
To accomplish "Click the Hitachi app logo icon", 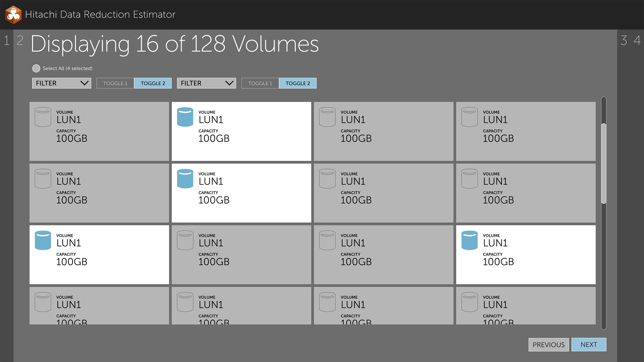I will (13, 15).
